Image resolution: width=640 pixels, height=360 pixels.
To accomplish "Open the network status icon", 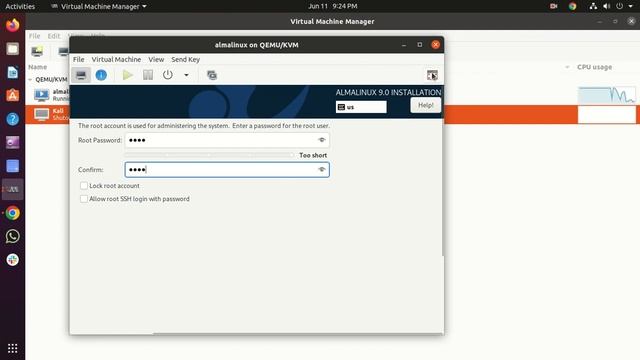I will (593, 6).
